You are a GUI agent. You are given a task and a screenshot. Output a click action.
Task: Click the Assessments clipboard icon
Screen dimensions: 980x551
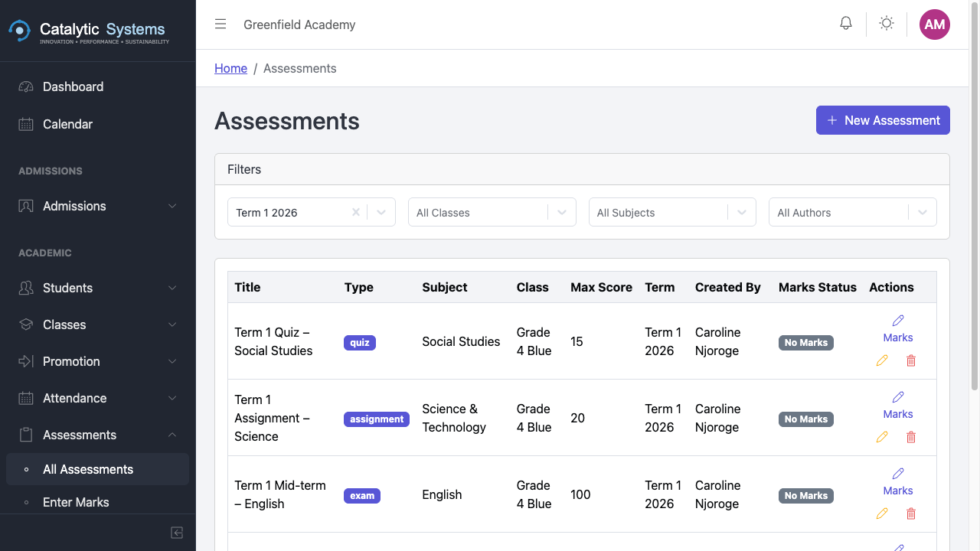coord(26,435)
